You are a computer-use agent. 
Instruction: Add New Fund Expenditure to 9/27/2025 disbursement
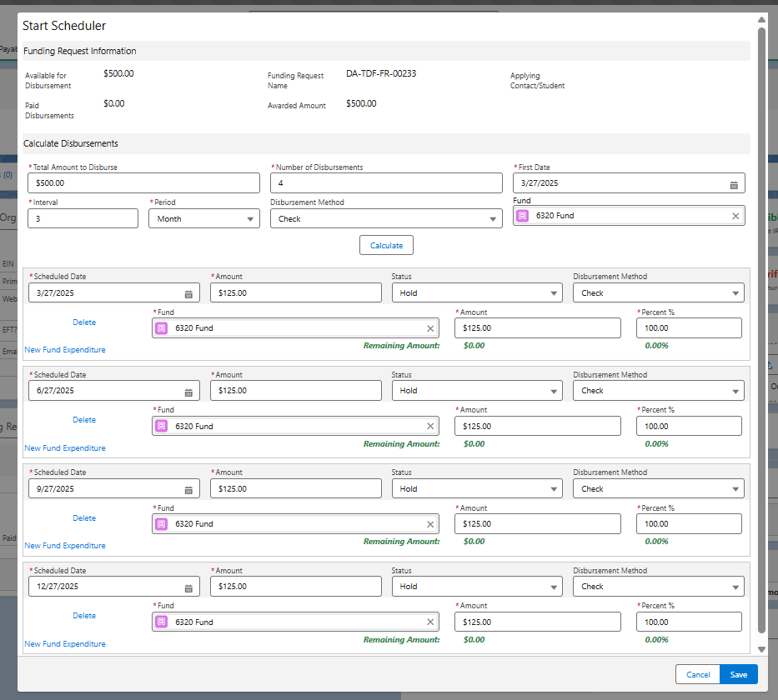pyautogui.click(x=65, y=545)
